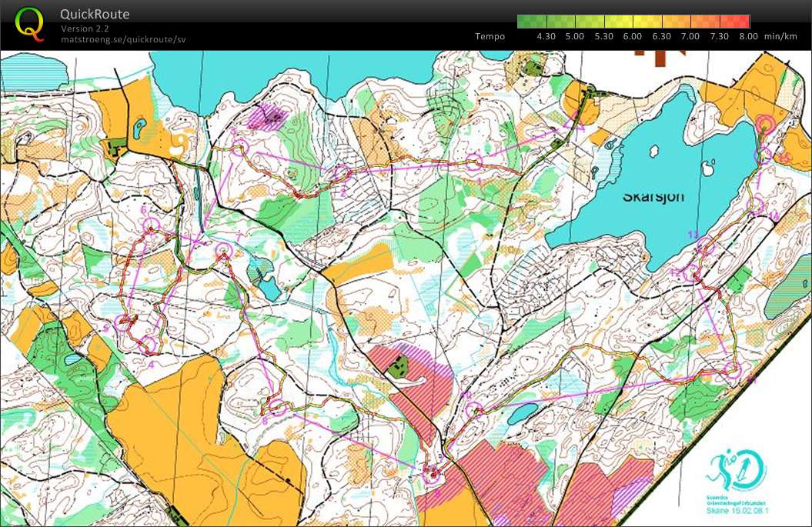Click the 8.00 tempo scale value
Screen dimensions: 812x527
(748, 36)
